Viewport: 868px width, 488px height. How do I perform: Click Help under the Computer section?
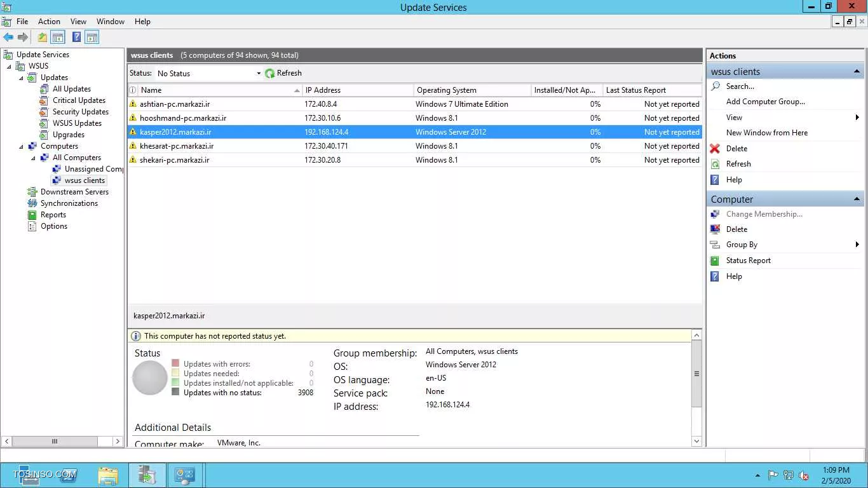click(x=734, y=276)
